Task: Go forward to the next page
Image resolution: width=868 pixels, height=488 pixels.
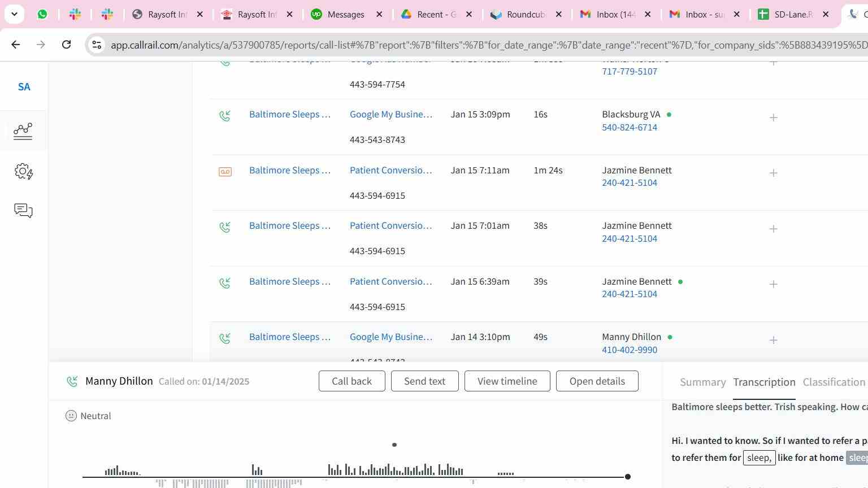Action: pos(41,45)
